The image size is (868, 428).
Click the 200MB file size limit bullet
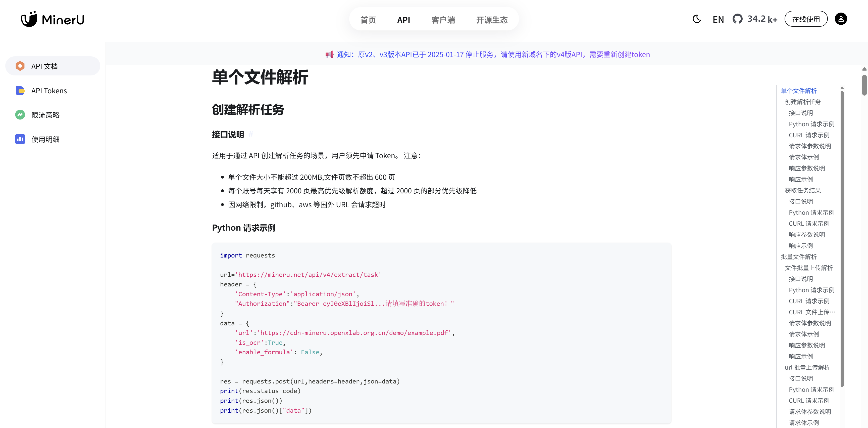pyautogui.click(x=311, y=177)
